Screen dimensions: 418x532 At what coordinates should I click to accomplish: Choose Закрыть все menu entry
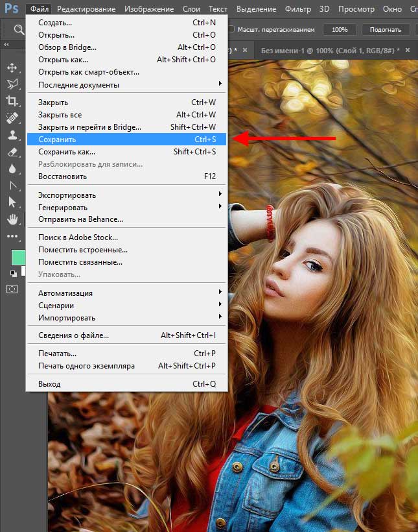(126, 115)
